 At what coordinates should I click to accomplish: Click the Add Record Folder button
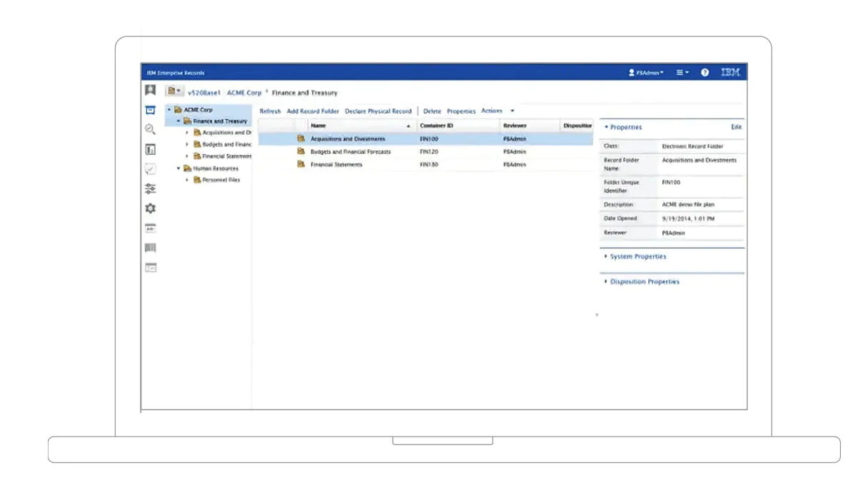(x=312, y=111)
